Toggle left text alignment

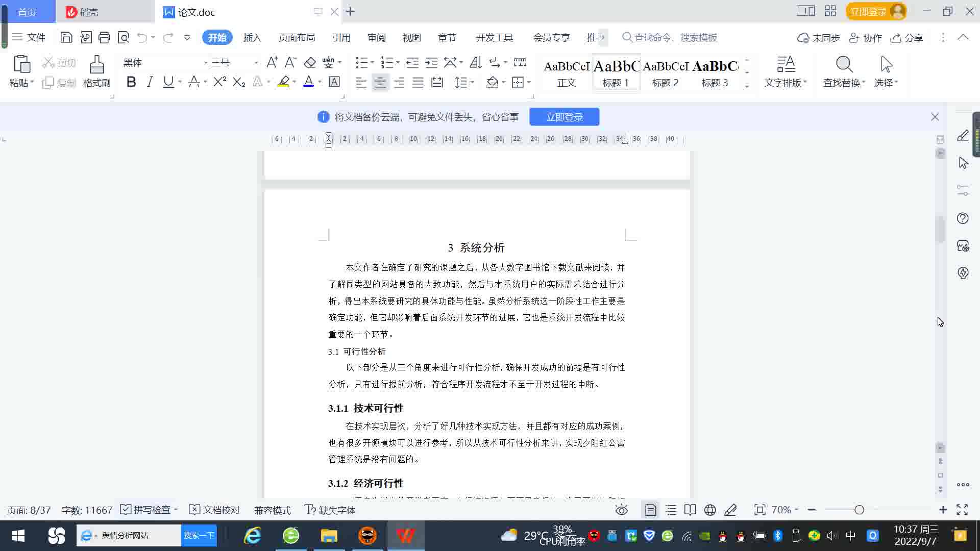[x=361, y=82]
